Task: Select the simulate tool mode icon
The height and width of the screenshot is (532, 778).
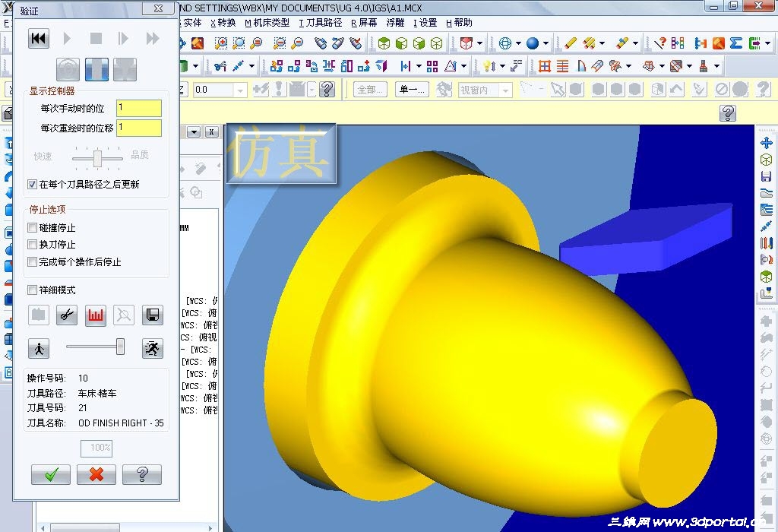Action: click(96, 69)
